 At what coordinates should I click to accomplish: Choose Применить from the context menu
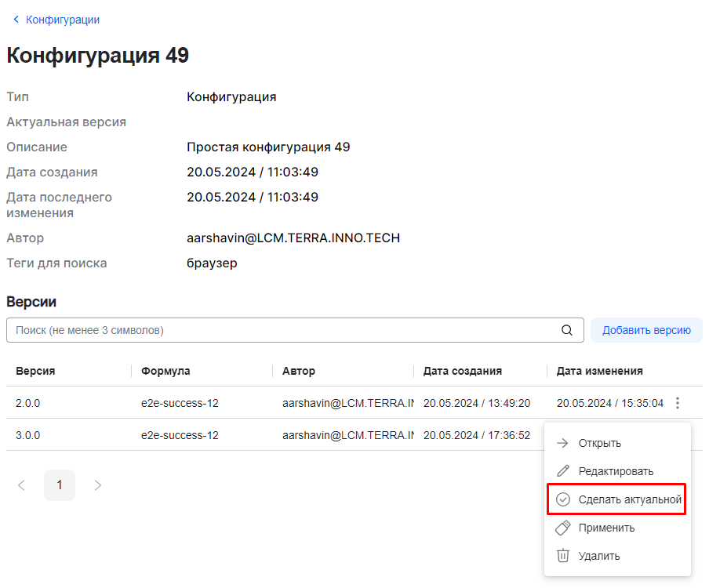point(606,528)
